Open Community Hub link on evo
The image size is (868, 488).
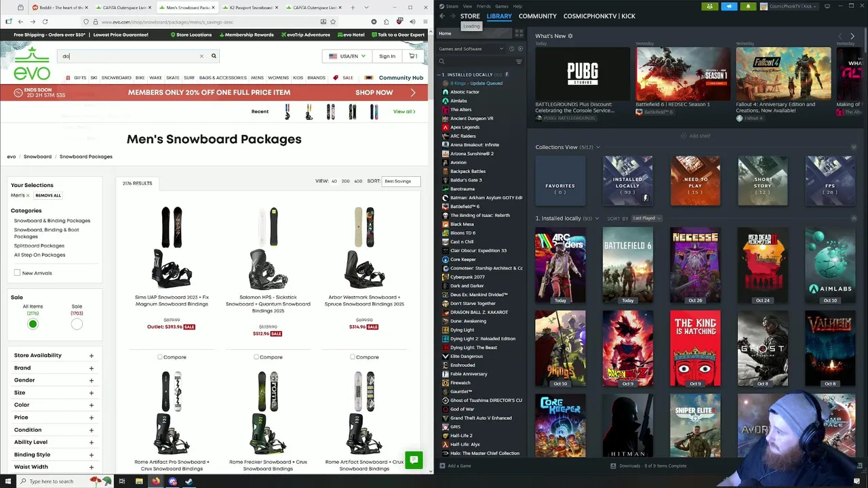[401, 78]
